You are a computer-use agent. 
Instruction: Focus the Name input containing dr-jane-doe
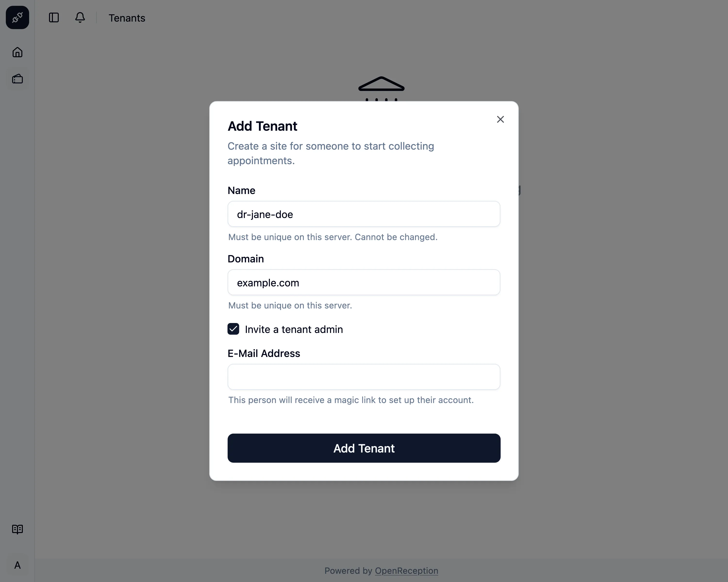[x=364, y=214]
